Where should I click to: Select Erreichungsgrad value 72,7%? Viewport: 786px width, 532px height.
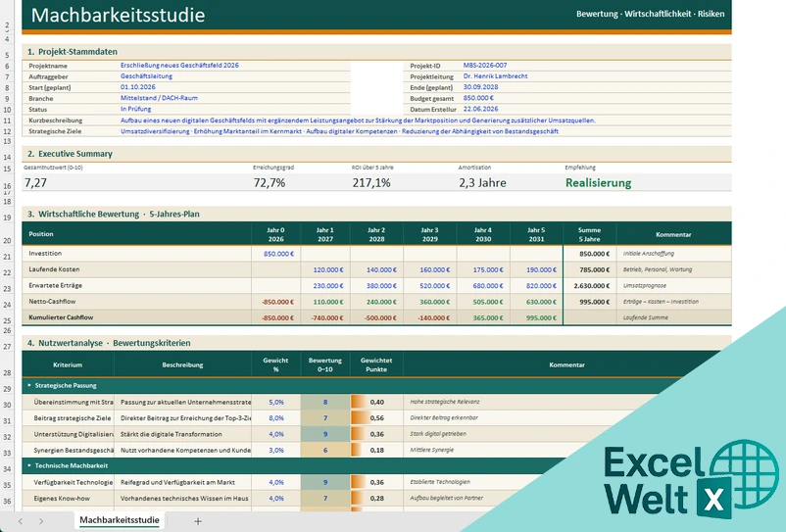(270, 183)
